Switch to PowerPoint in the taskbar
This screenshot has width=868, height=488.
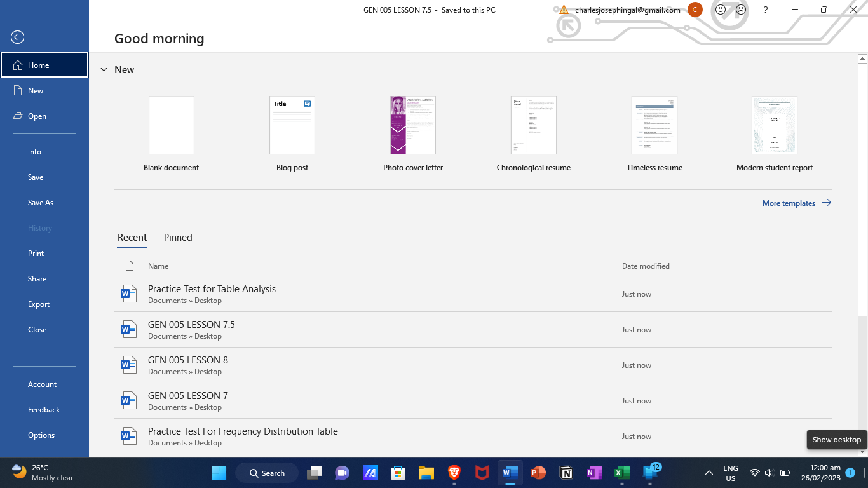pyautogui.click(x=538, y=473)
